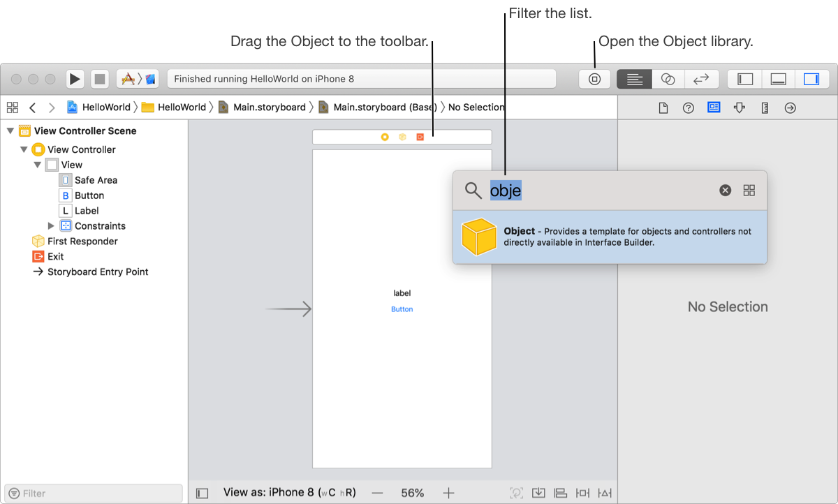The width and height of the screenshot is (838, 504).
Task: Go back in editor history
Action: 32,108
